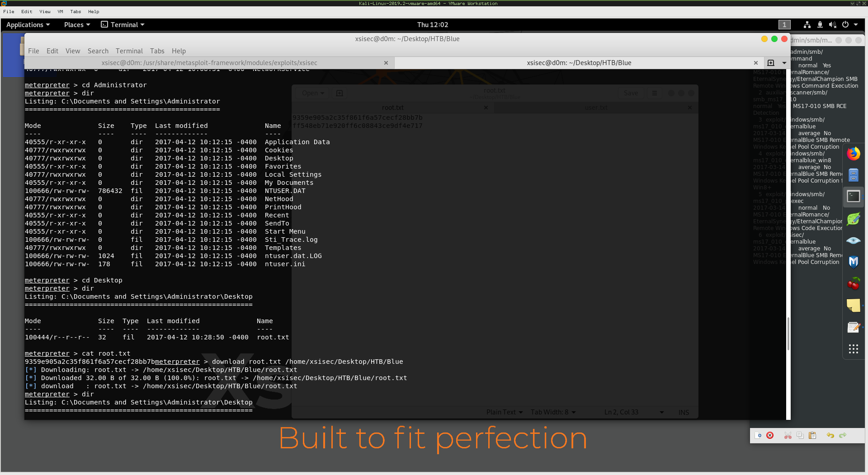Click the muted volume icon in top panel
The image size is (868, 475).
832,25
